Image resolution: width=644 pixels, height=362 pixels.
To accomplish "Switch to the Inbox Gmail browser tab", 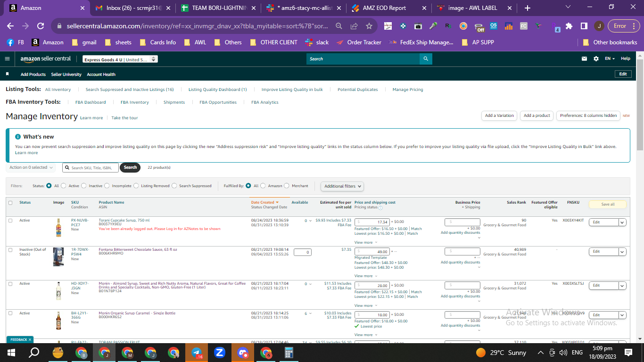I will coord(133,8).
